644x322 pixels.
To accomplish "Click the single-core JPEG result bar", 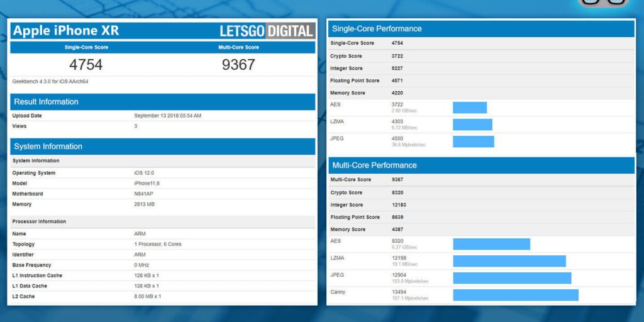I will point(473,142).
